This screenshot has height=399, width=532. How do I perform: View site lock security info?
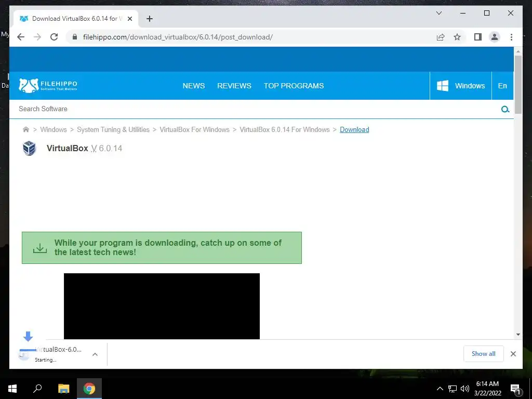[x=75, y=37]
